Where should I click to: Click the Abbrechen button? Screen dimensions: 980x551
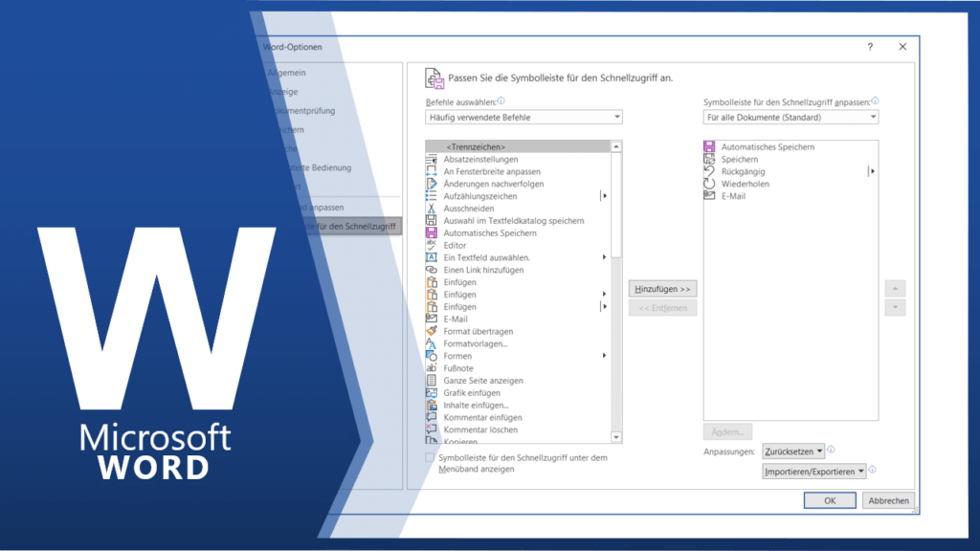click(x=888, y=500)
